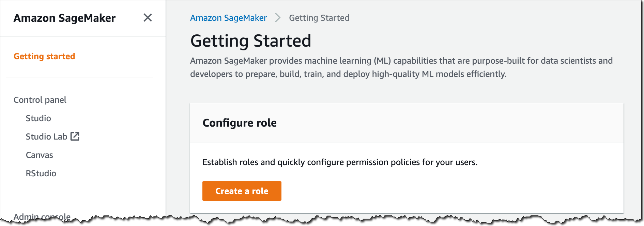Click the Amazon SageMaker breadcrumb link
Image resolution: width=644 pixels, height=226 pixels.
(x=228, y=18)
